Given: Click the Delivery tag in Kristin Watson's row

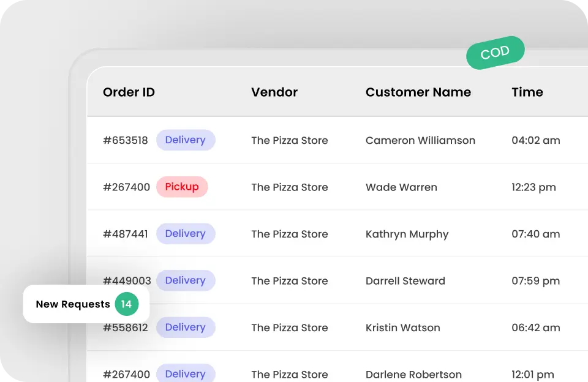Looking at the screenshot, I should pyautogui.click(x=186, y=328).
